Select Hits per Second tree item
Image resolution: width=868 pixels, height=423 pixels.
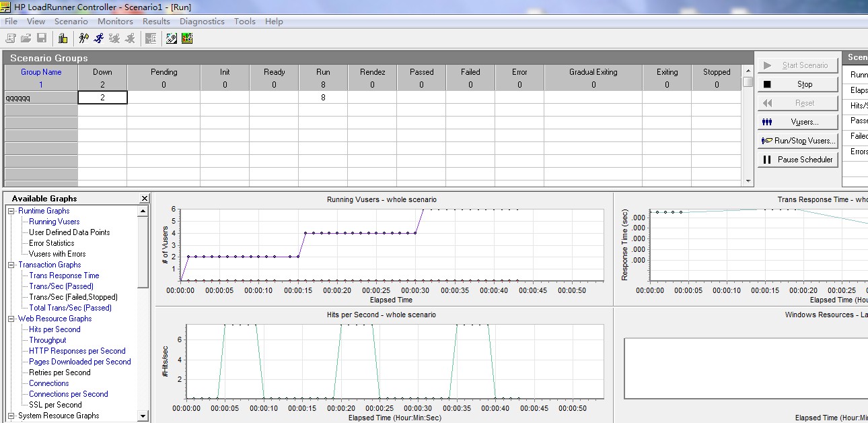tap(55, 329)
